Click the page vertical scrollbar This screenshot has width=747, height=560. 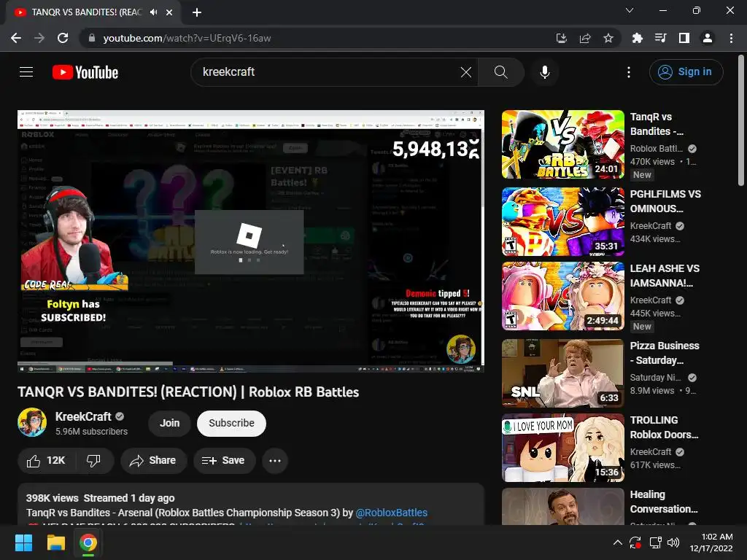(x=741, y=122)
